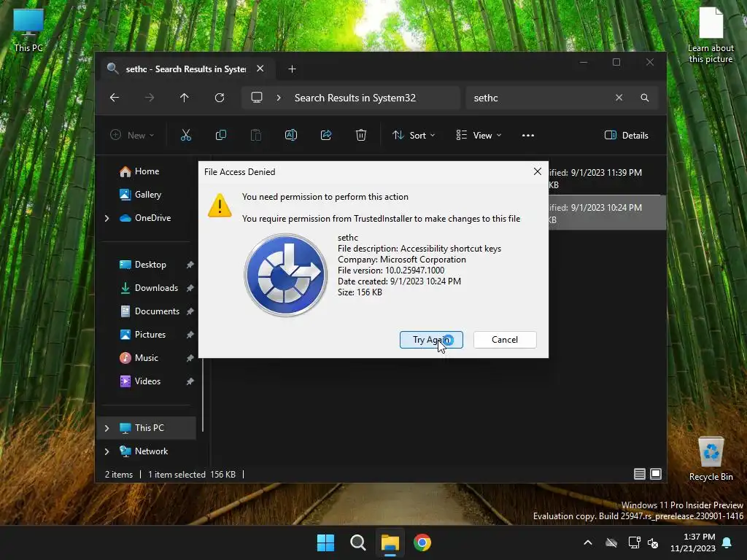Switch to large thumbnails view icon in status bar
747x560 pixels.
coord(656,474)
